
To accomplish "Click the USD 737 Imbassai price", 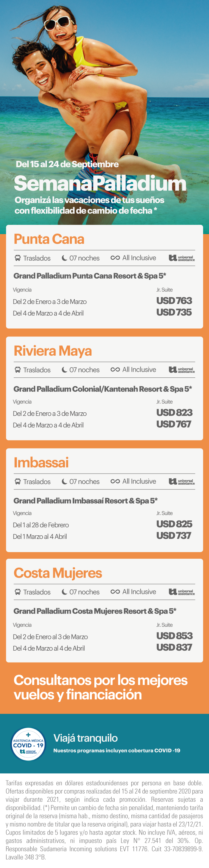I will click(173, 535).
